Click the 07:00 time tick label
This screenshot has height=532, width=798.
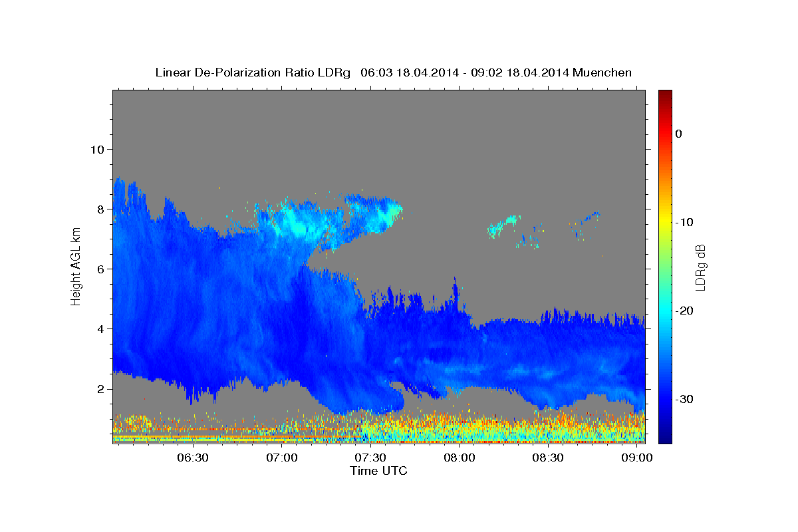282,458
